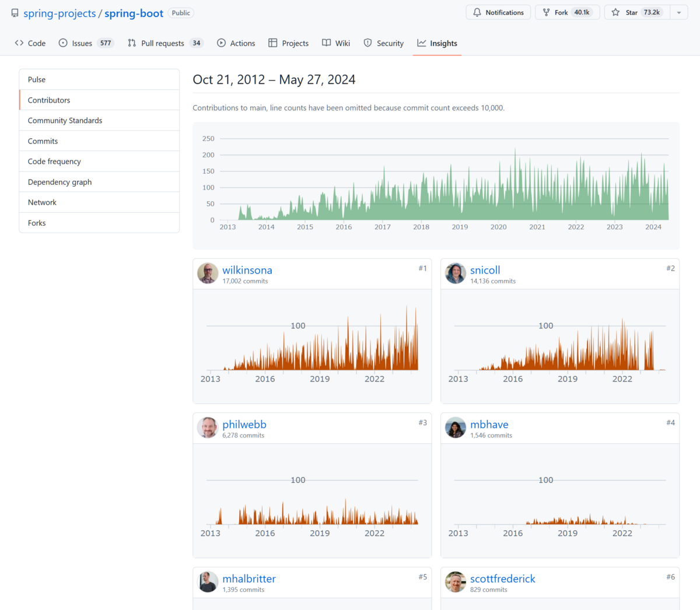Click the 1,546 commits link

coord(491,436)
